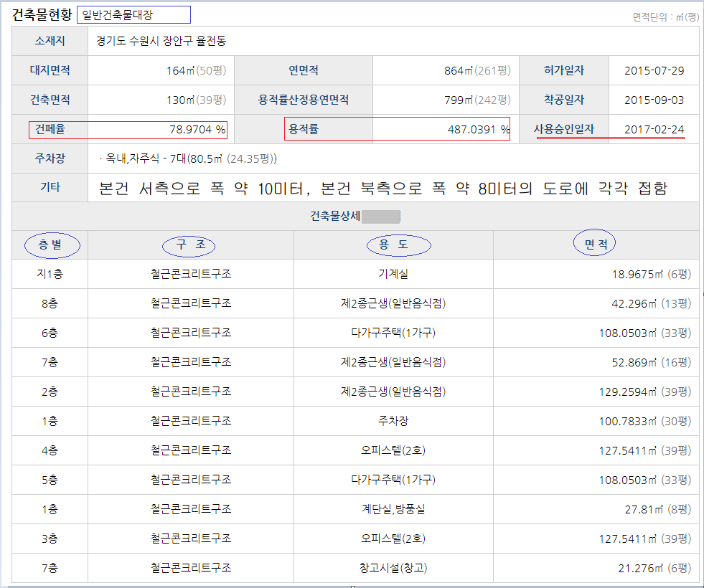The width and height of the screenshot is (704, 588).
Task: Click the 면적단위 : ㎡(평) note
Action: point(666,17)
